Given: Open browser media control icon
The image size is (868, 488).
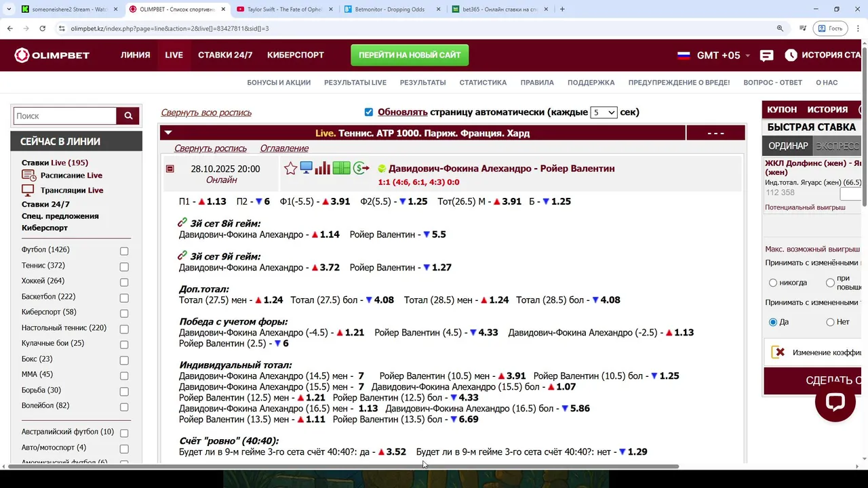Looking at the screenshot, I should click(803, 28).
